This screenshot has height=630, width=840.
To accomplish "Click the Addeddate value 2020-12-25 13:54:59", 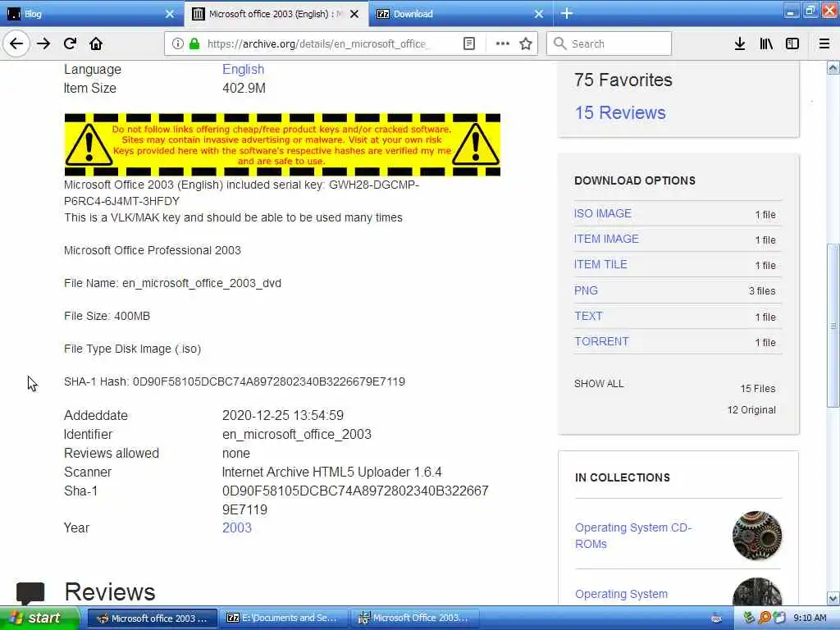I will (x=283, y=415).
